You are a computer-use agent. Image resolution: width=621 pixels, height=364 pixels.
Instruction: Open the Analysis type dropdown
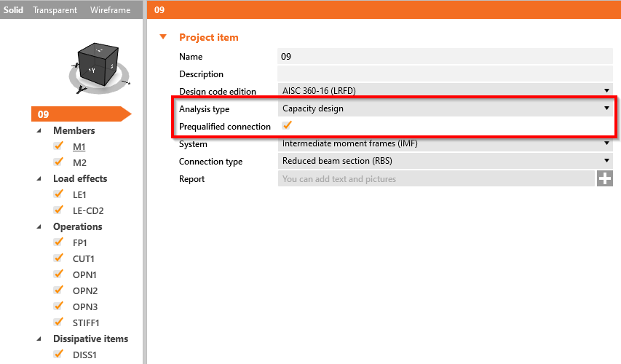tap(445, 108)
